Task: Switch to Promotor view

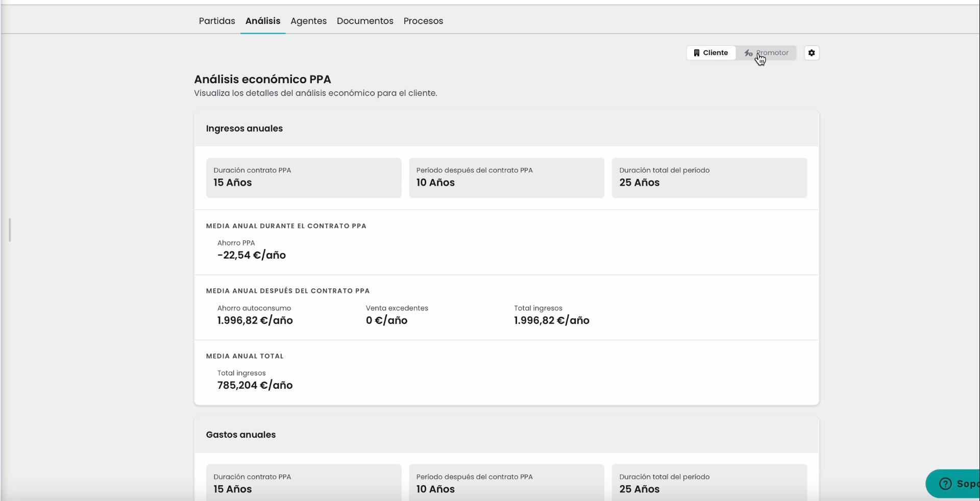Action: point(766,53)
